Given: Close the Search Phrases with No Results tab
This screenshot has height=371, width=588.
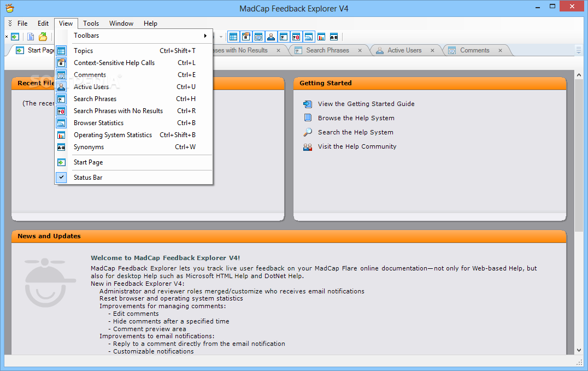Looking at the screenshot, I should 278,50.
